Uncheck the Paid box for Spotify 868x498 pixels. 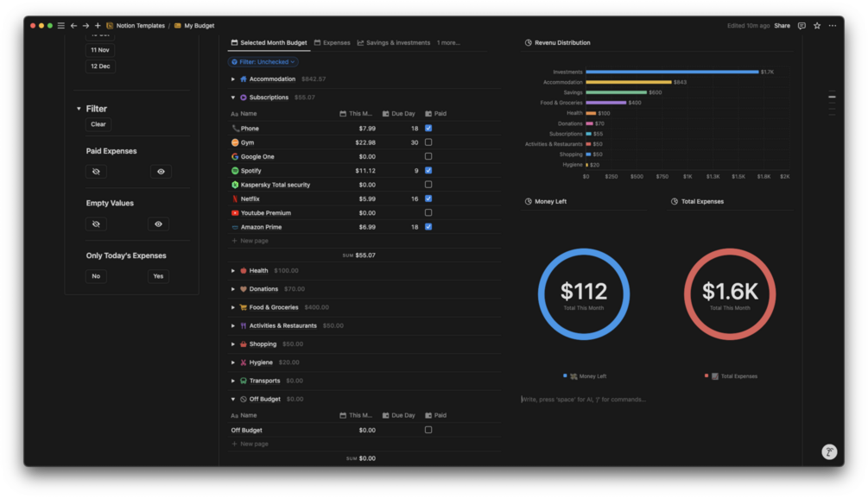[428, 170]
